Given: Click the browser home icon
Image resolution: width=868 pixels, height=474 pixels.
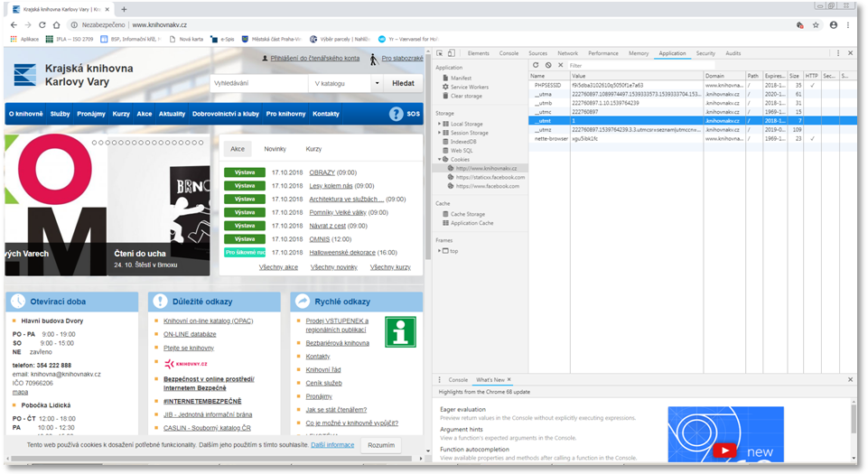Looking at the screenshot, I should [x=57, y=25].
